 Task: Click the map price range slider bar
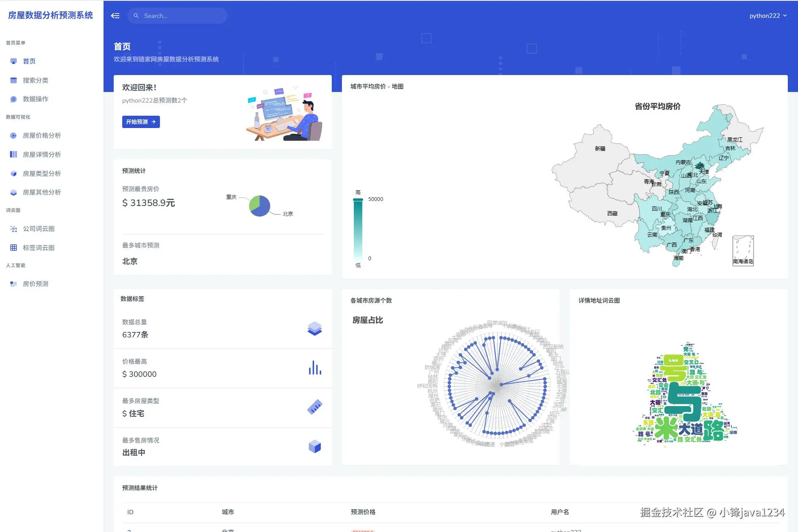(x=358, y=228)
